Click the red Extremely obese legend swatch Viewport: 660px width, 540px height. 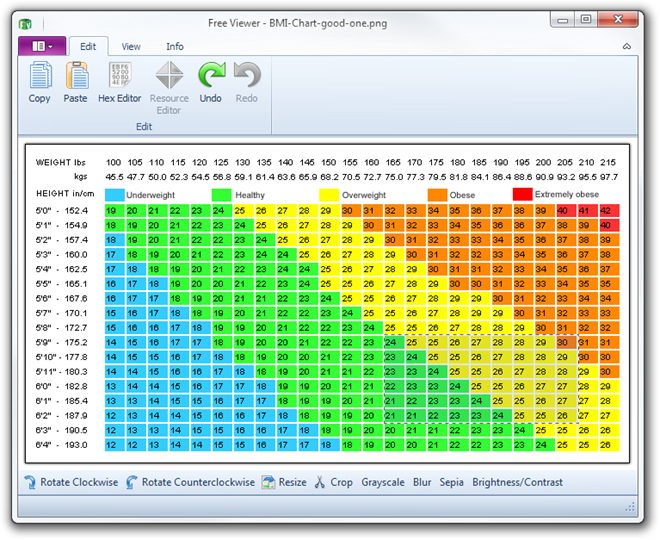522,194
